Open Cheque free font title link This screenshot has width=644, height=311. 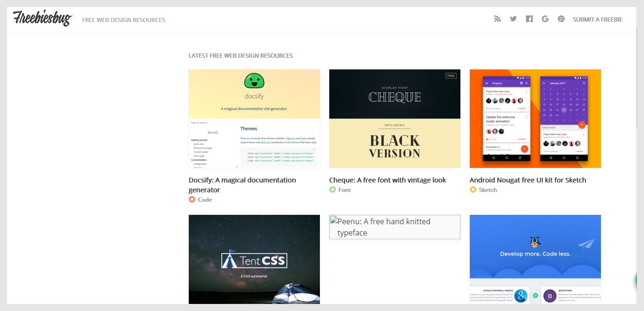387,180
